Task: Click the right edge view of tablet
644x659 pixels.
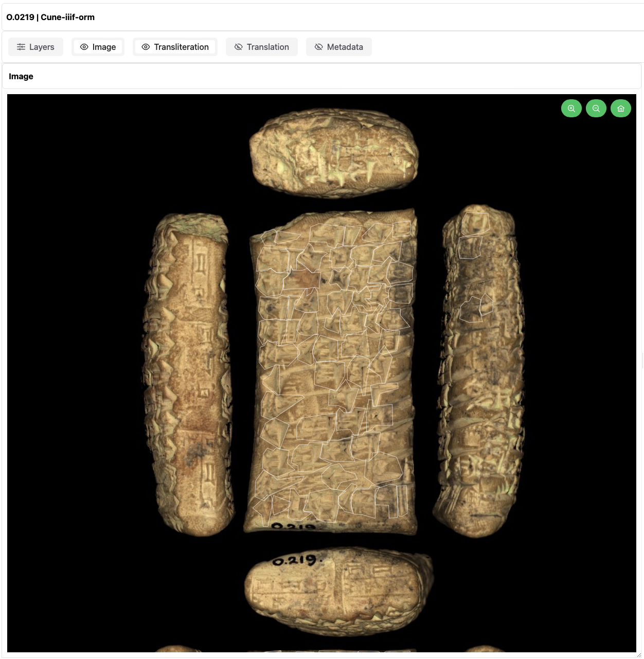Action: [x=479, y=370]
